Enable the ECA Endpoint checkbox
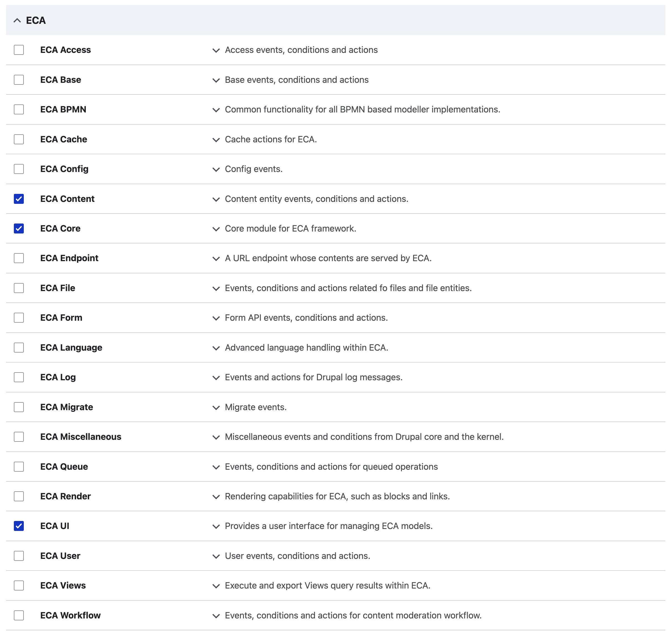The image size is (672, 637). click(x=19, y=258)
